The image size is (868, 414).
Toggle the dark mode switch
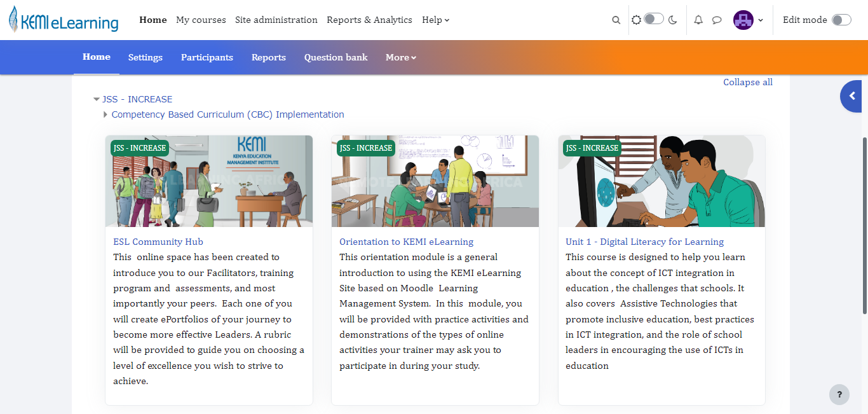pos(654,19)
